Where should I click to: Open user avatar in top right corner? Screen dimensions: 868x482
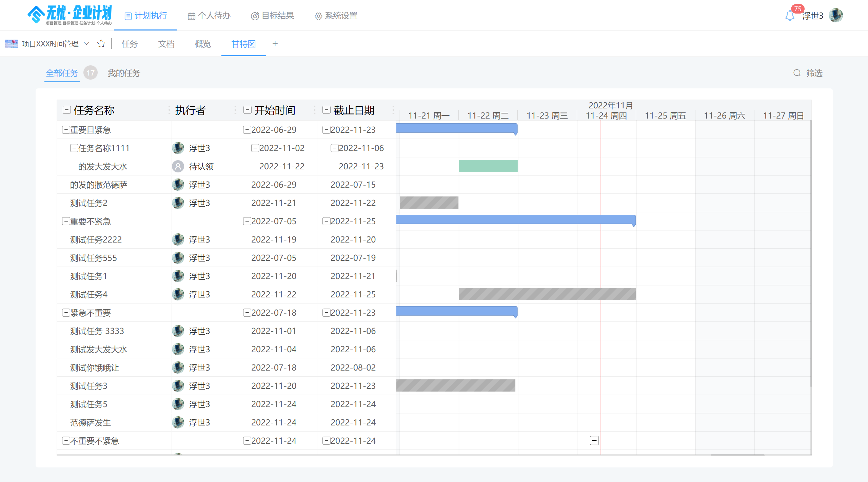click(x=835, y=16)
